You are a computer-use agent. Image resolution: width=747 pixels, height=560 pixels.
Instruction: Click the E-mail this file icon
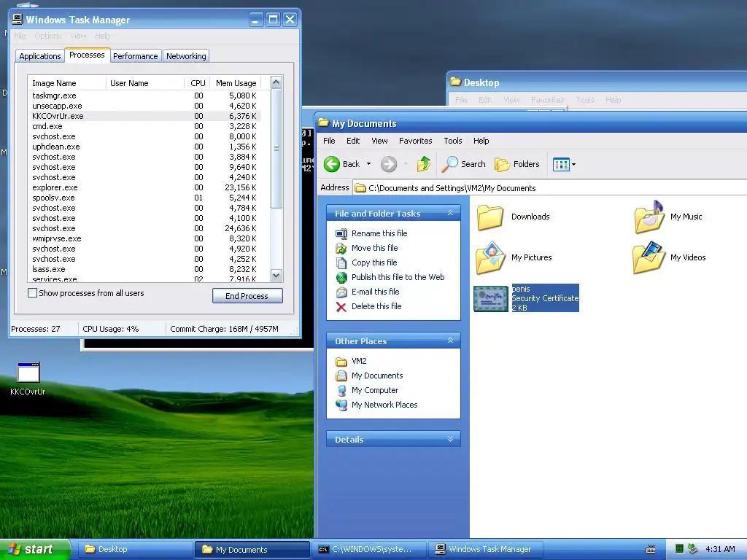341,292
